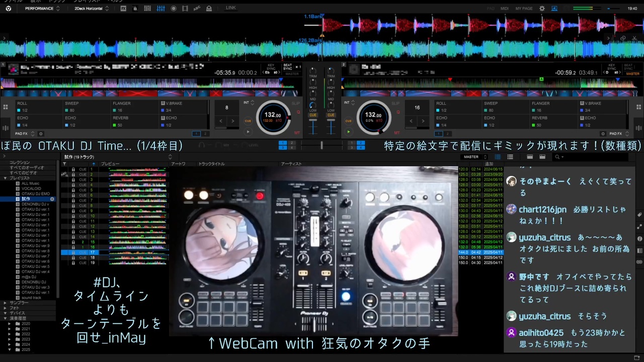The width and height of the screenshot is (644, 362).
Task: Click the crossfader handle
Action: (321, 145)
